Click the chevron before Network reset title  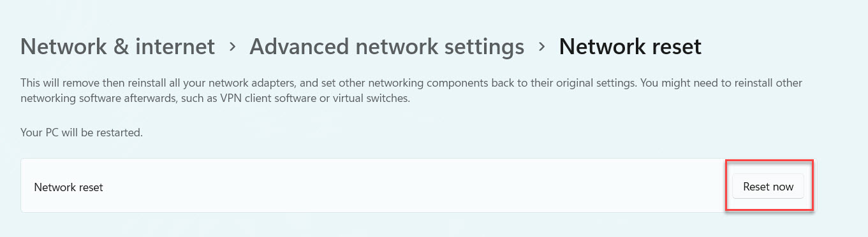542,47
